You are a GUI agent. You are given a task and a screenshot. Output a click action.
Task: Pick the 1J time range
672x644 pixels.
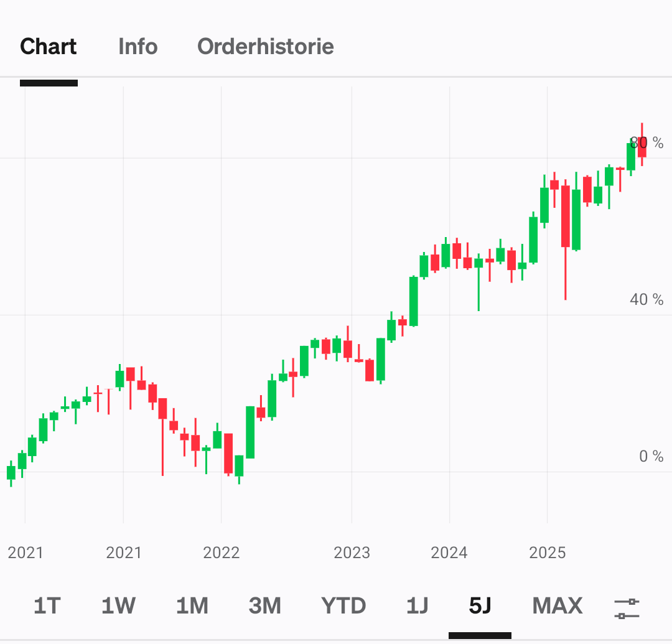pos(417,605)
